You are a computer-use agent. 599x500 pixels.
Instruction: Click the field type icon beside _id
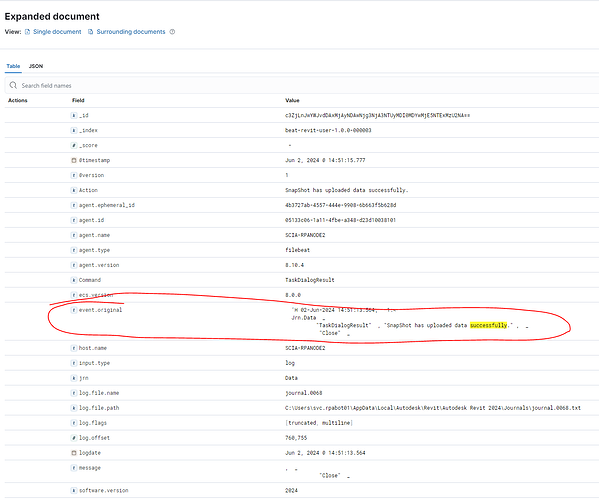coord(74,115)
